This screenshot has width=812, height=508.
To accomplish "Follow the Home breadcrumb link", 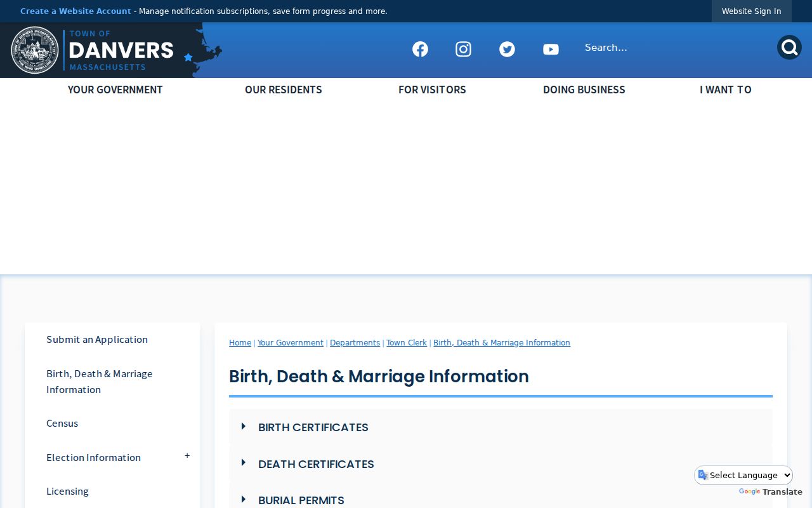I will coord(240,343).
